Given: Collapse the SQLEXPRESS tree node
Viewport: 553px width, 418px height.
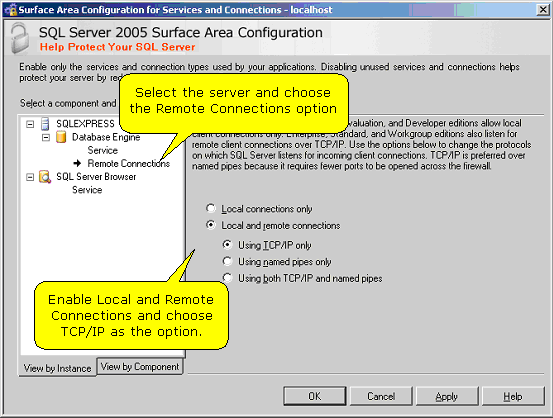Looking at the screenshot, I should pos(30,124).
